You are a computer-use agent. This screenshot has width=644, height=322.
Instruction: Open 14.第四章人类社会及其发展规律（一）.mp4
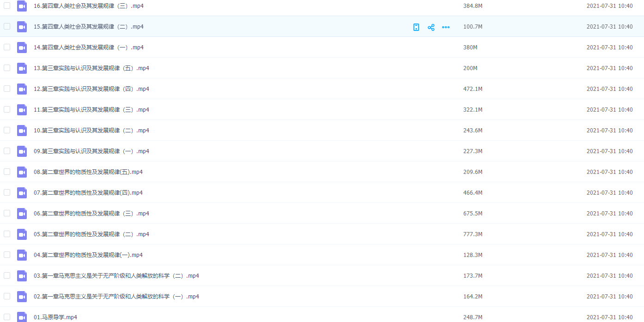[89, 48]
